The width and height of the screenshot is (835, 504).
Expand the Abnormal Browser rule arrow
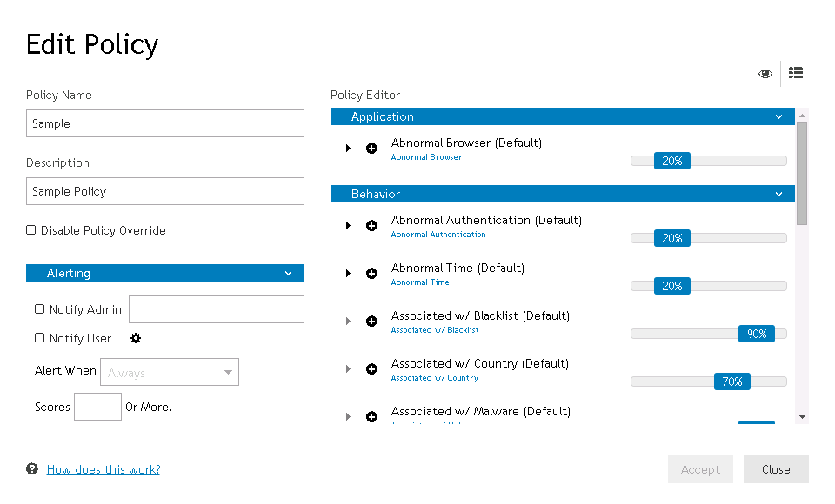tap(348, 149)
